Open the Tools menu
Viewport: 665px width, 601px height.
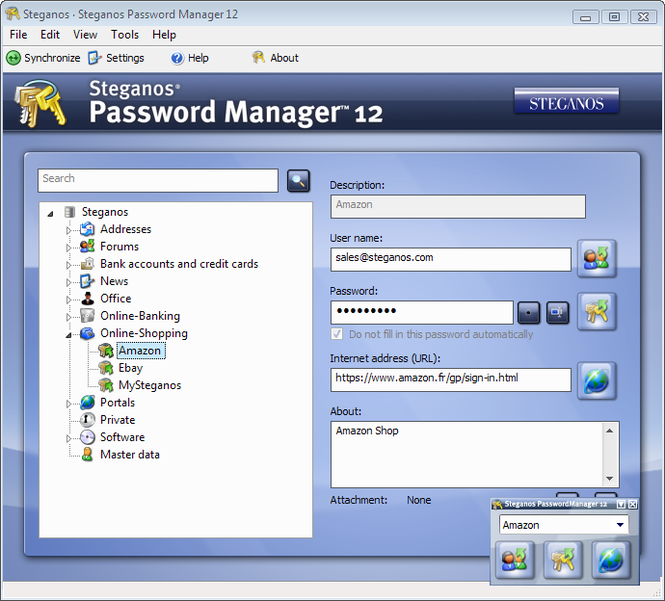click(x=125, y=34)
